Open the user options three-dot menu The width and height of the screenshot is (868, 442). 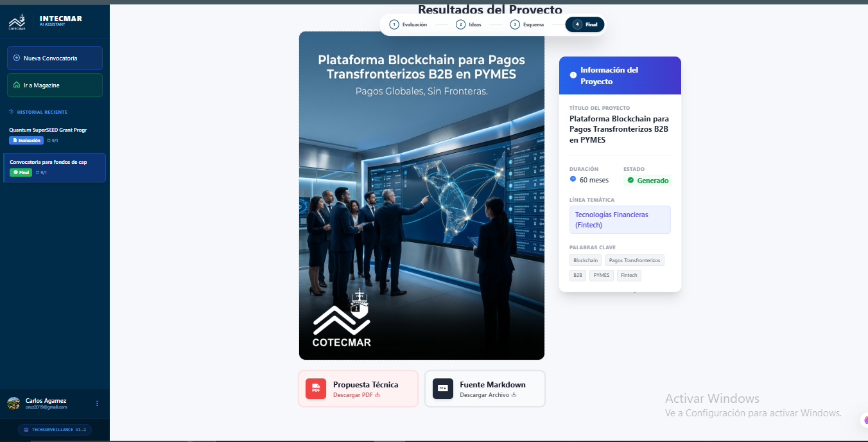click(97, 403)
